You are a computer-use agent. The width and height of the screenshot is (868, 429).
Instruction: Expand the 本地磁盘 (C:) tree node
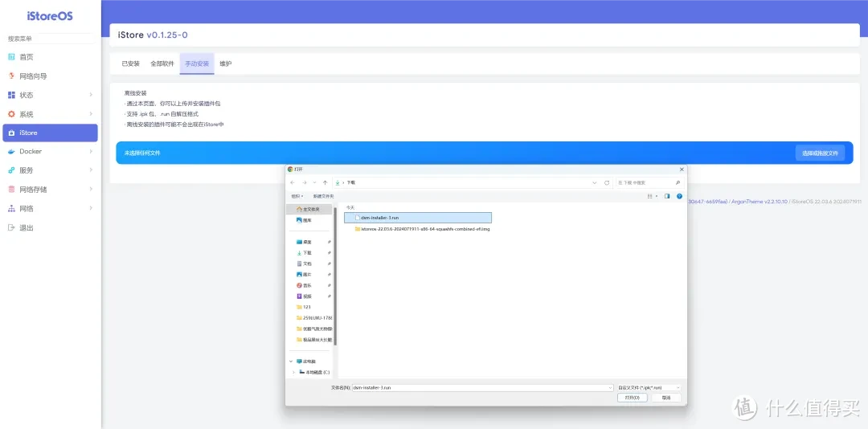294,372
